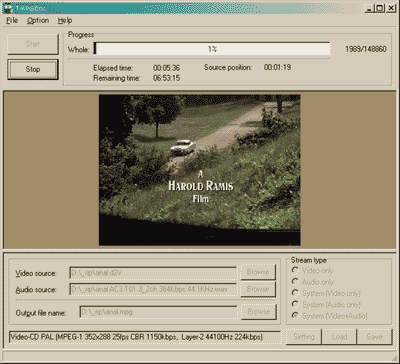The height and width of the screenshot is (364, 400).
Task: Browse for the video source file
Action: pyautogui.click(x=258, y=272)
